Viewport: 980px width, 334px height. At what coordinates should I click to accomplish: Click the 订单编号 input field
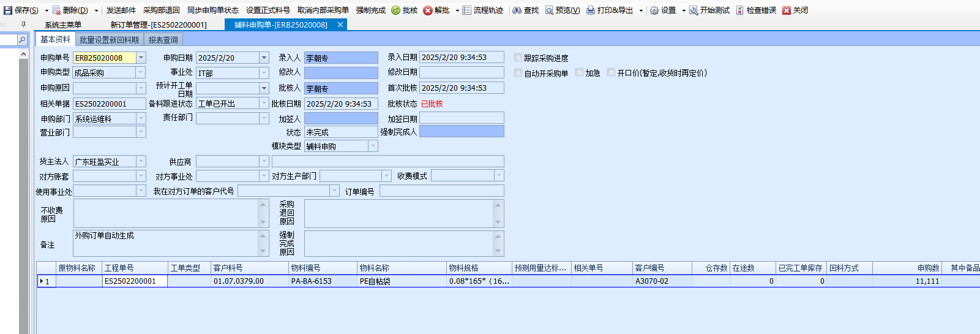(x=442, y=191)
